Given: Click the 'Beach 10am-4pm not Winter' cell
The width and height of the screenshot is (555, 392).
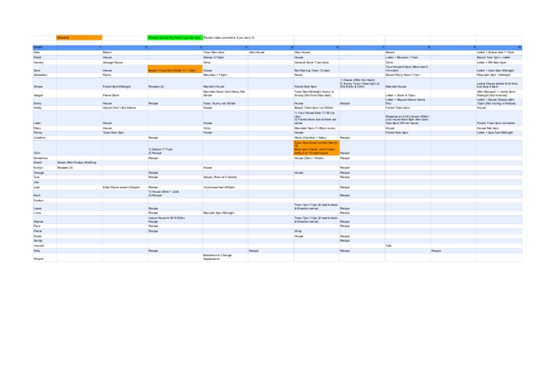Looking at the screenshot, I should pyautogui.click(x=317, y=108).
